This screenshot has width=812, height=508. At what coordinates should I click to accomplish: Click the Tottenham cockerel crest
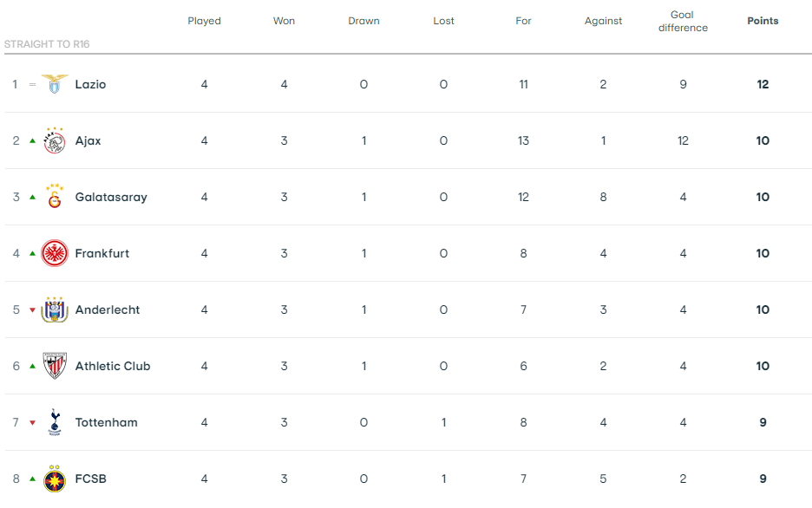[55, 422]
